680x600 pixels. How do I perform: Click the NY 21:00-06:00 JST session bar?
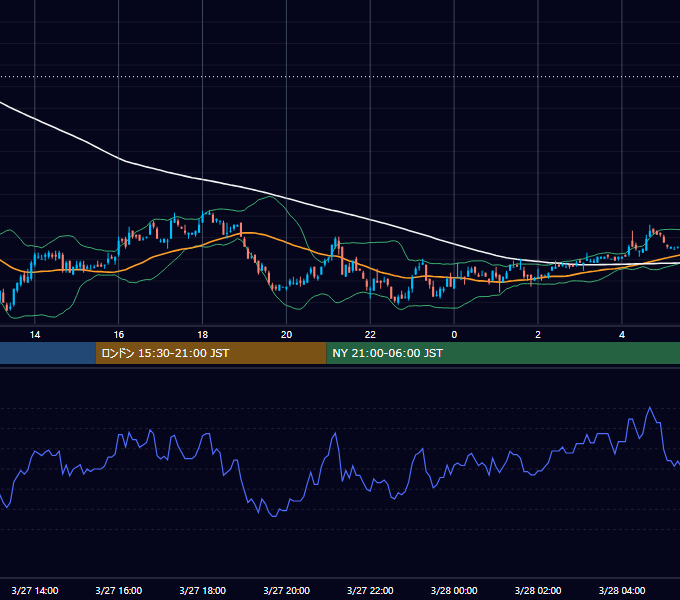(x=503, y=353)
